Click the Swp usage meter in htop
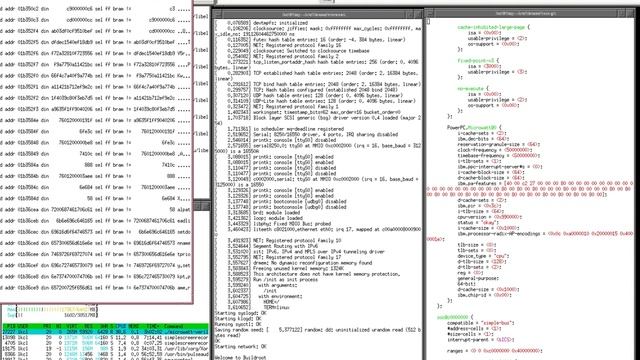 (52, 315)
